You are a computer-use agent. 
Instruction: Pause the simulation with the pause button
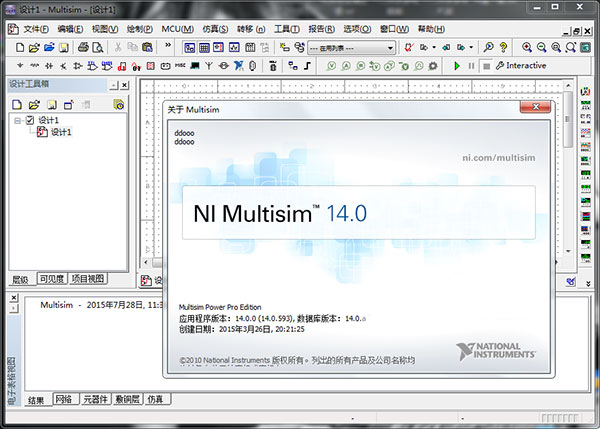click(471, 66)
